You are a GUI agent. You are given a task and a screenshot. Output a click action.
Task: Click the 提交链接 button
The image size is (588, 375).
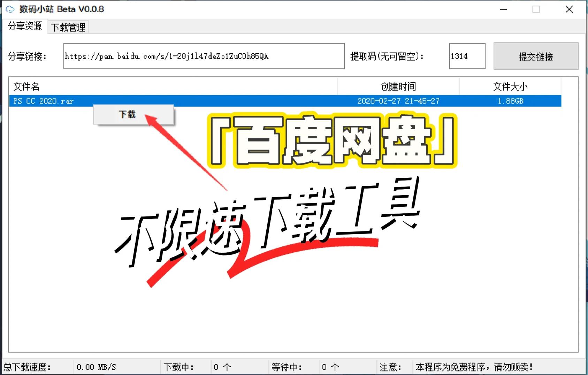[x=536, y=56]
